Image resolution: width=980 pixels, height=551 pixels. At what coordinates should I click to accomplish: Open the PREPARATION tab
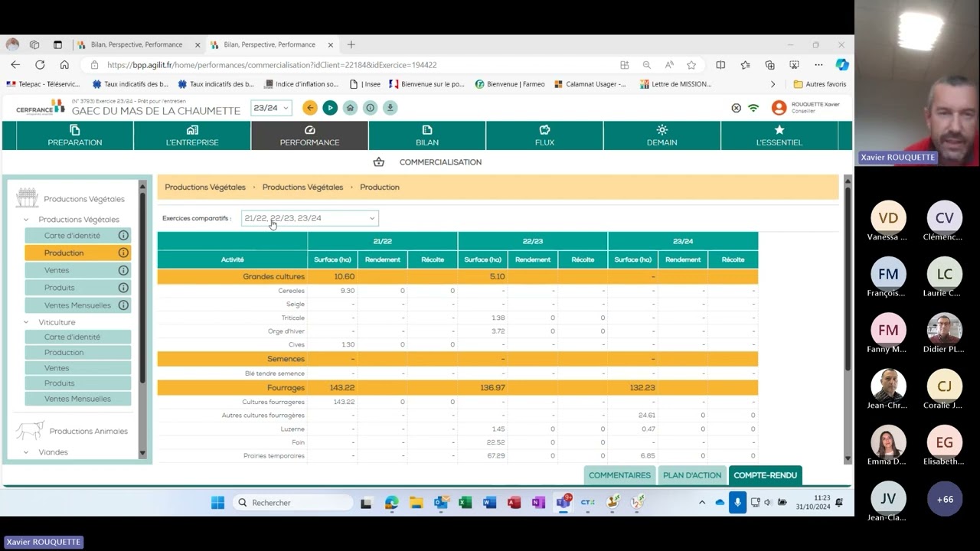[75, 135]
